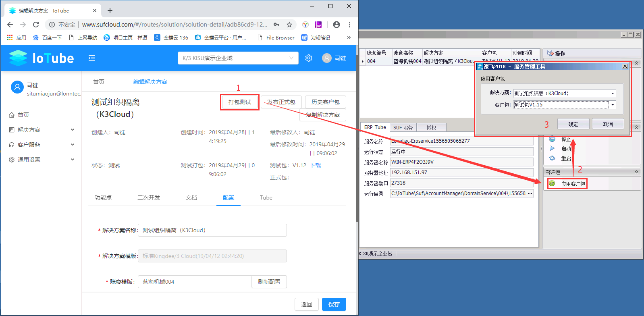Viewport: 644px width, 316px height.
Task: Click 历史客户包 button
Action: (326, 102)
